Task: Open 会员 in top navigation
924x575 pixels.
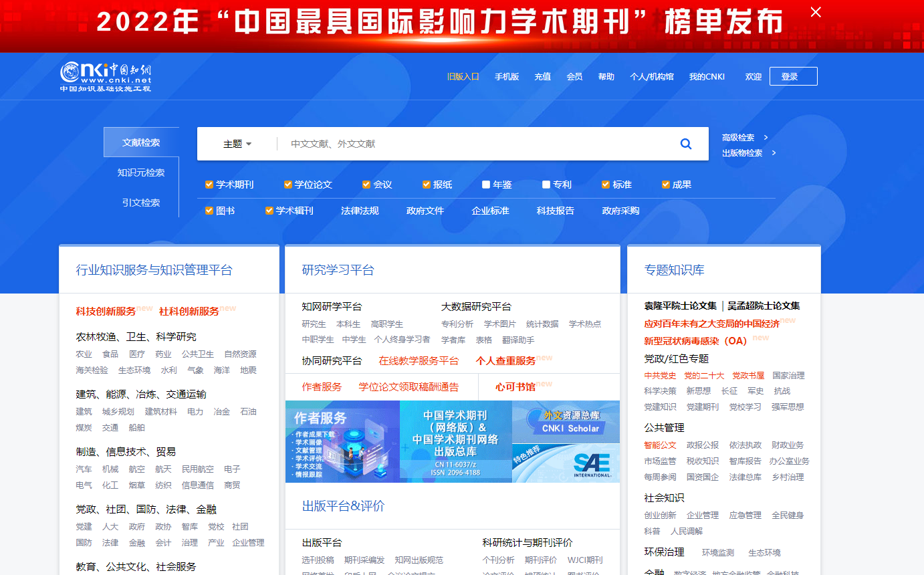Action: (574, 77)
